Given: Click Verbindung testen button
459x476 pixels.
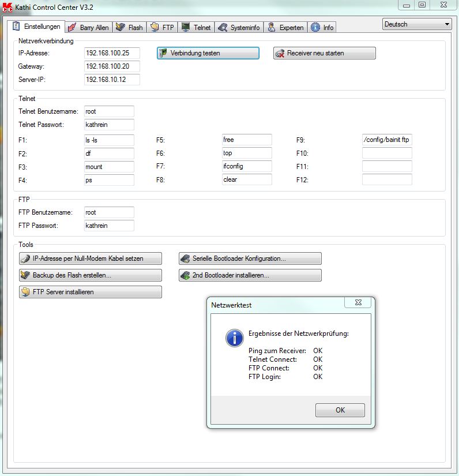Looking at the screenshot, I should pyautogui.click(x=208, y=53).
